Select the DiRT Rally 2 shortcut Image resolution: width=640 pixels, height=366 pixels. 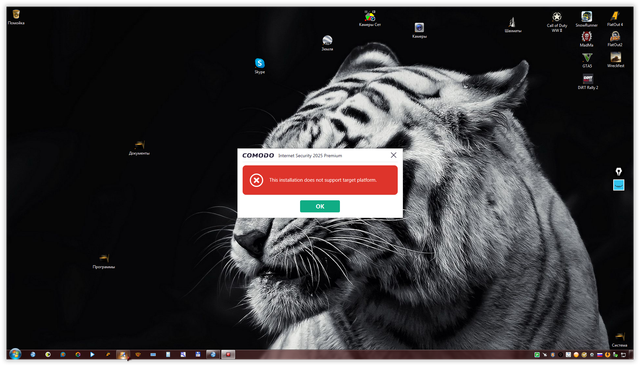[588, 82]
